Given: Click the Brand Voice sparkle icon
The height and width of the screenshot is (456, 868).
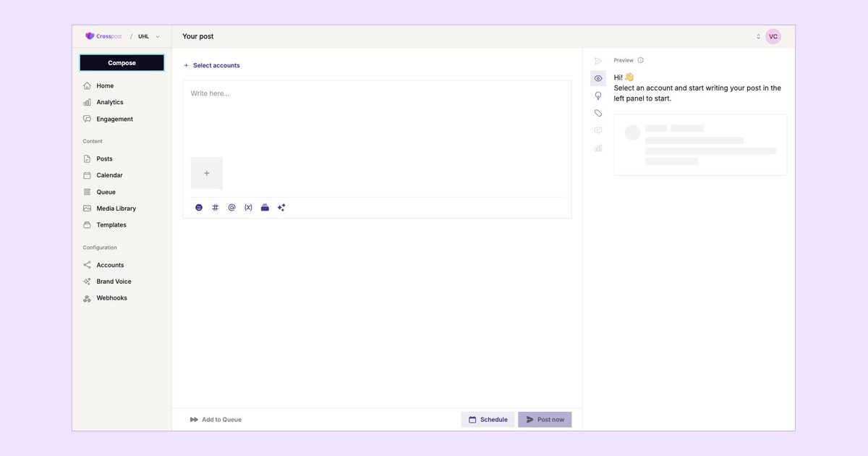Looking at the screenshot, I should coord(87,282).
